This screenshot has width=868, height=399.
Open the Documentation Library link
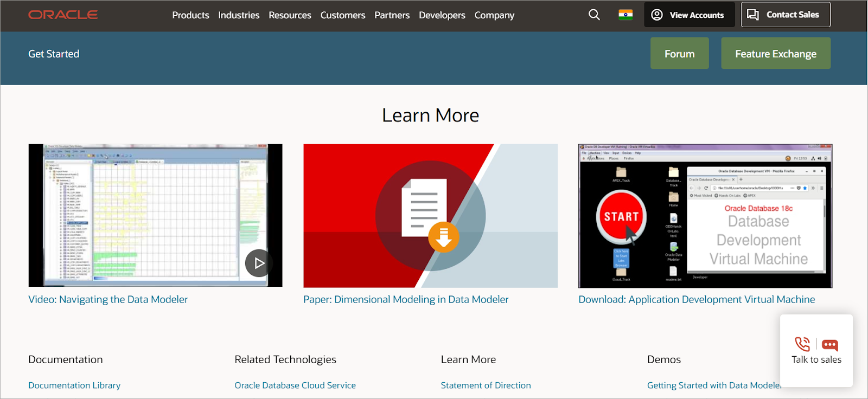(x=74, y=385)
